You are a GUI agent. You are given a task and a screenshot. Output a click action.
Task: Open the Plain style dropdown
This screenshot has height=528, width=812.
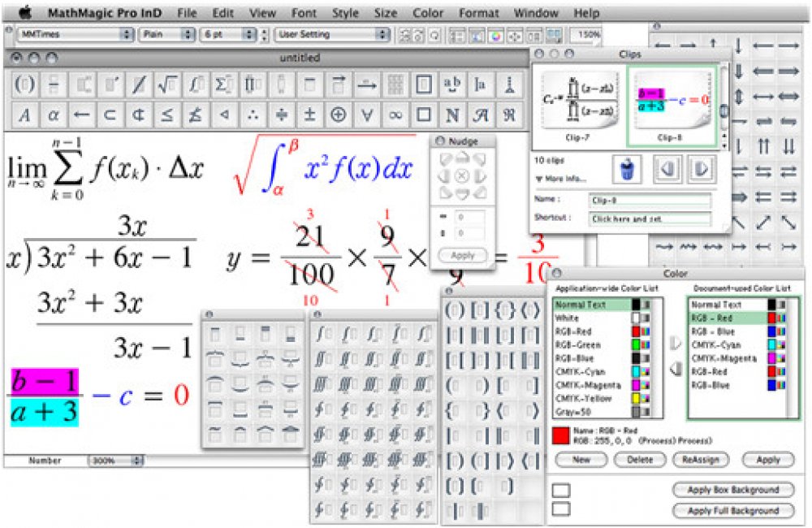point(167,35)
